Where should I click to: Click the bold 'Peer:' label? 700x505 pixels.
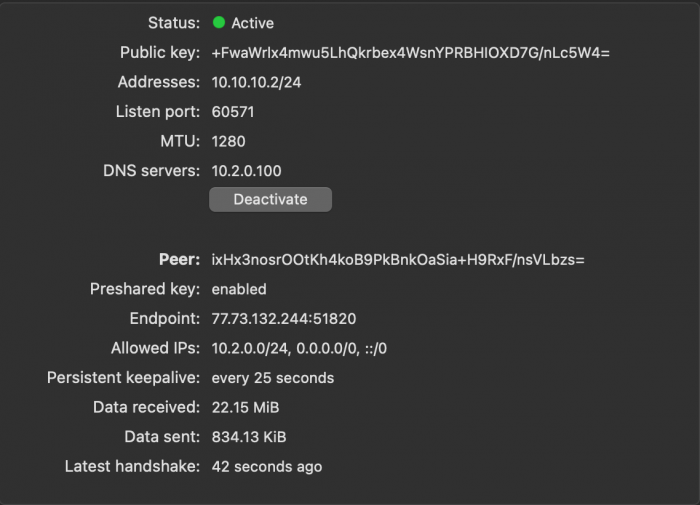180,260
